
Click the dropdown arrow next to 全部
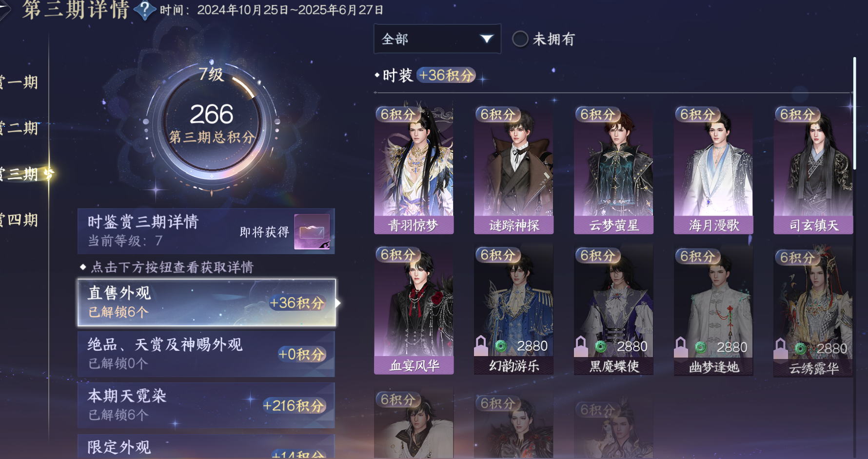486,39
